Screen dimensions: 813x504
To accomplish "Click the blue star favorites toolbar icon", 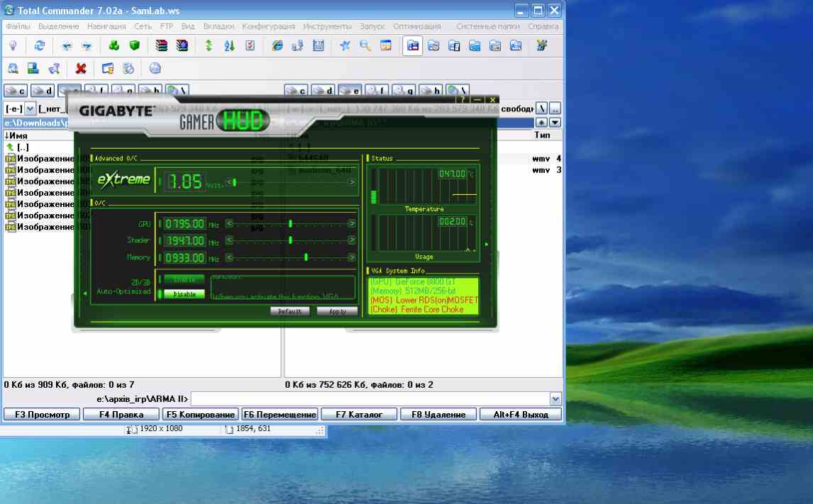I will click(x=345, y=46).
